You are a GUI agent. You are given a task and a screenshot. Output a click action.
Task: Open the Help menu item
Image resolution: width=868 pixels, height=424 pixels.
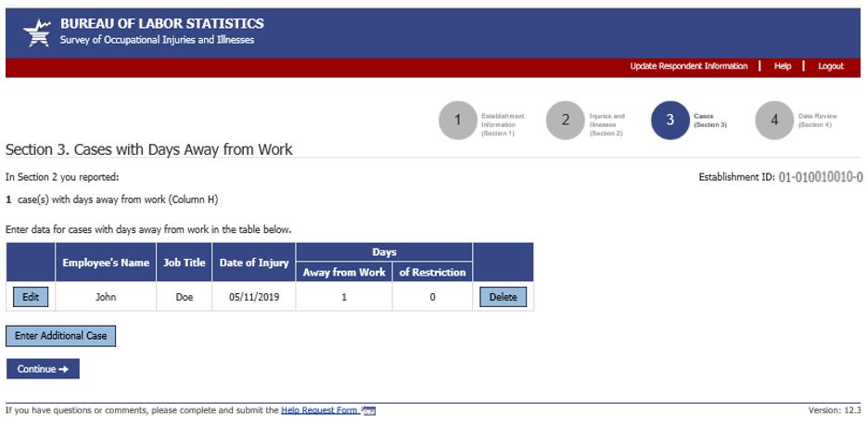tap(783, 67)
